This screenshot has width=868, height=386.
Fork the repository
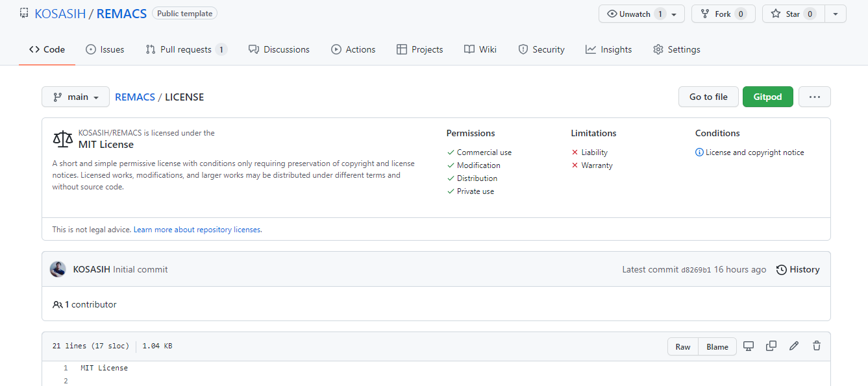click(x=723, y=14)
